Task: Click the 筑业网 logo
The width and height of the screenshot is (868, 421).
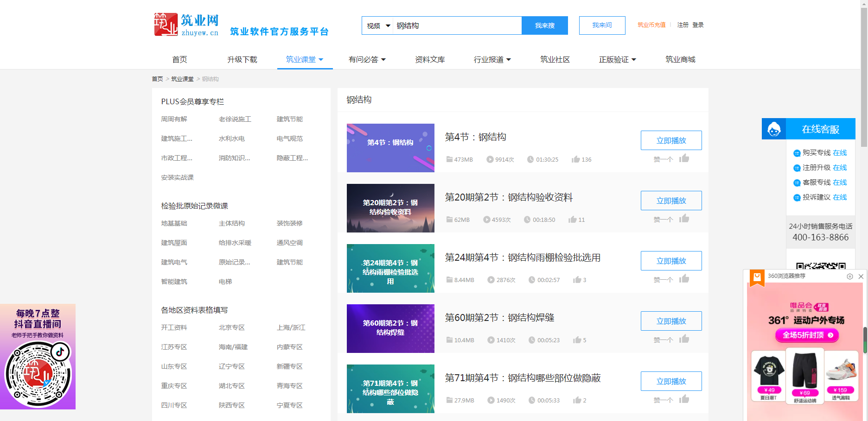Action: pos(186,25)
